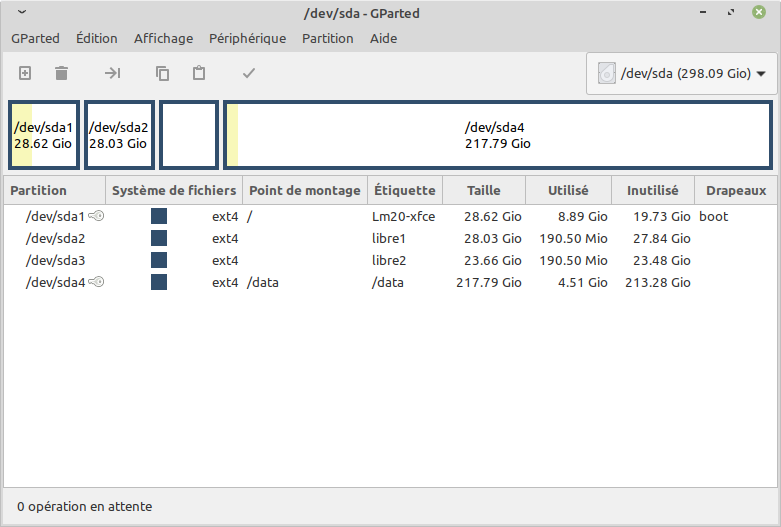This screenshot has width=781, height=527.
Task: Click the ext4 color swatch for /dev/sda2
Action: pyautogui.click(x=159, y=238)
